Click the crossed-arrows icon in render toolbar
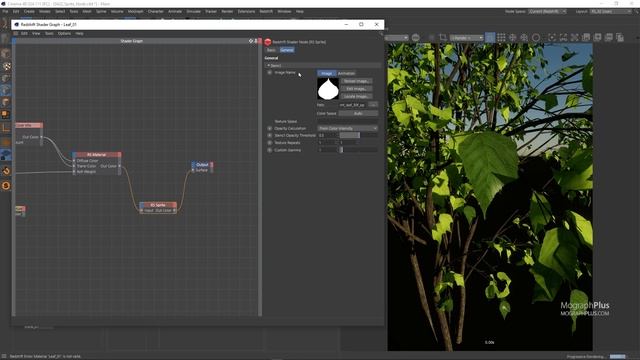This screenshot has height=360, width=640. [x=575, y=38]
